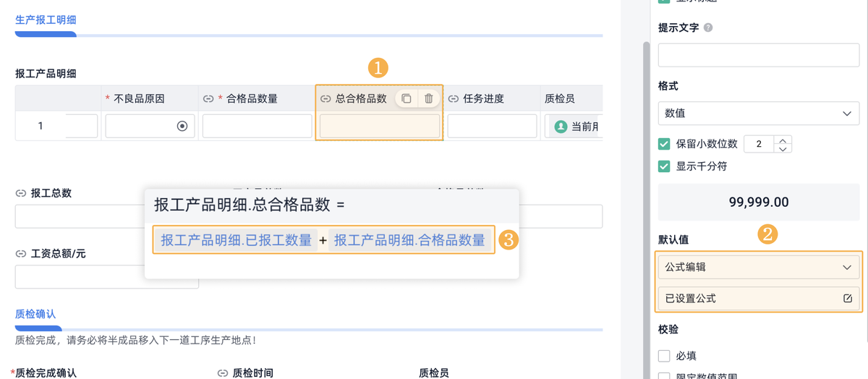Delete the 总合格品数 column field
868x379 pixels.
428,98
